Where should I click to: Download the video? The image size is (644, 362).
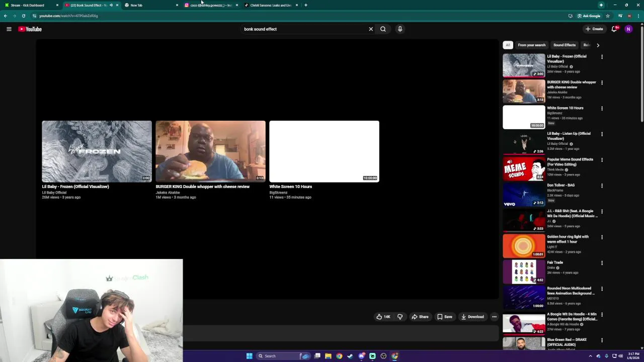click(472, 317)
